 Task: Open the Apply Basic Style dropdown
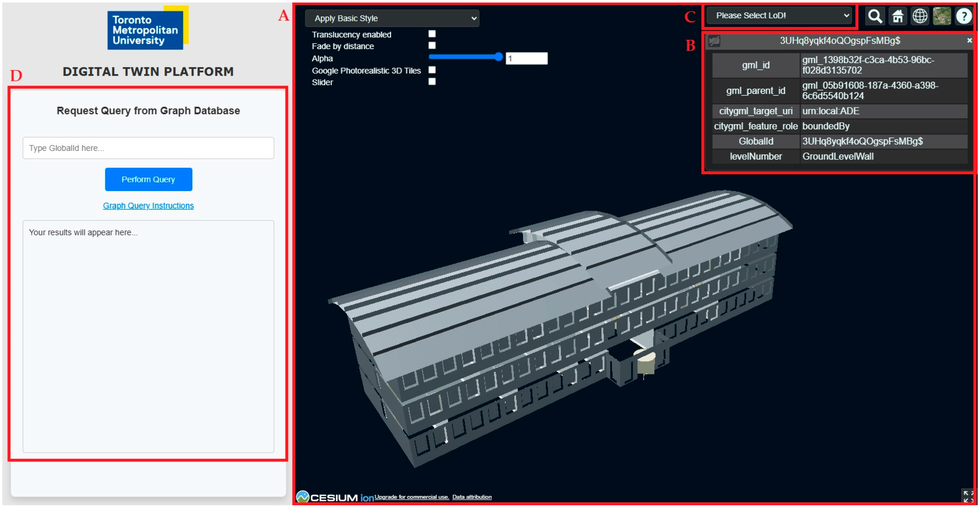(392, 18)
